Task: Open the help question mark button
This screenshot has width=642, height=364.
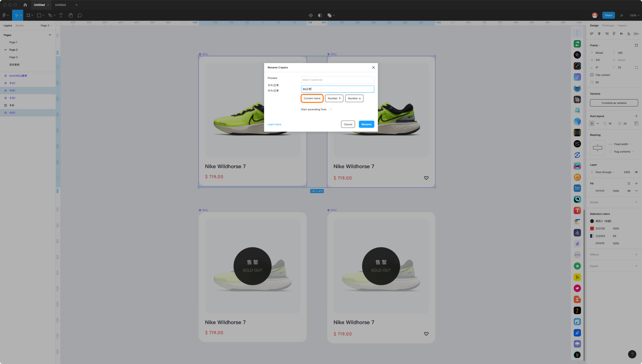Action: click(632, 354)
